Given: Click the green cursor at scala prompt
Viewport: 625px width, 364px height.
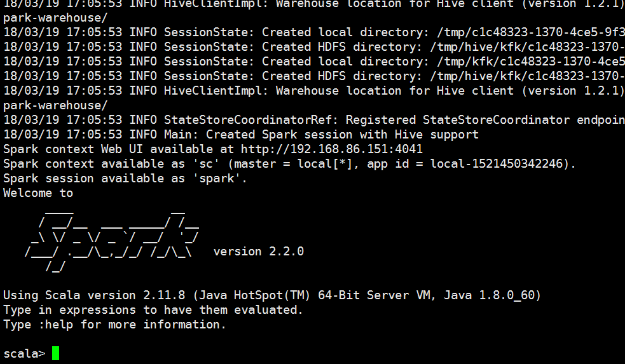Looking at the screenshot, I should (x=55, y=353).
